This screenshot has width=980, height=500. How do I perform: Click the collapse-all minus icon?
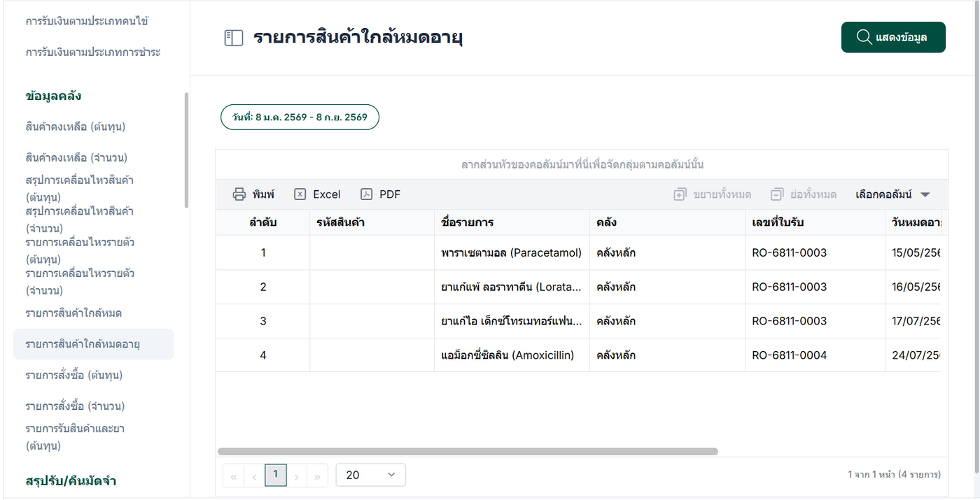click(776, 194)
